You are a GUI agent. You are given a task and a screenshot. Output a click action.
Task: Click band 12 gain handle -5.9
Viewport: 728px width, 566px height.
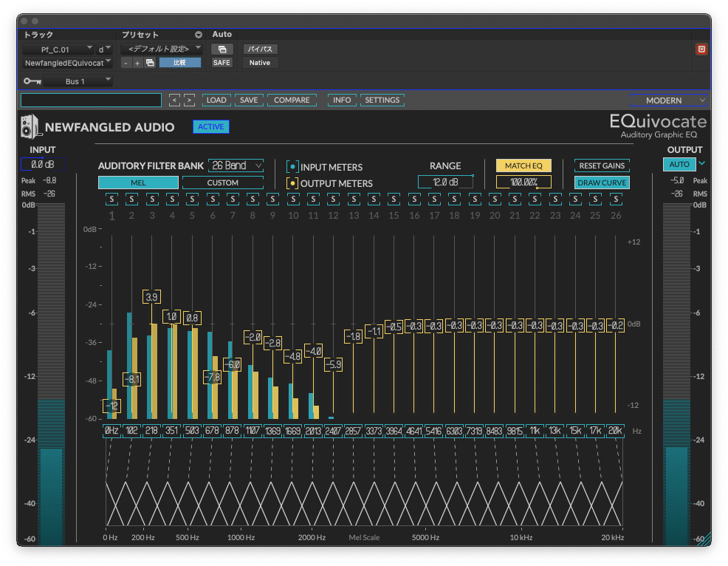point(333,364)
